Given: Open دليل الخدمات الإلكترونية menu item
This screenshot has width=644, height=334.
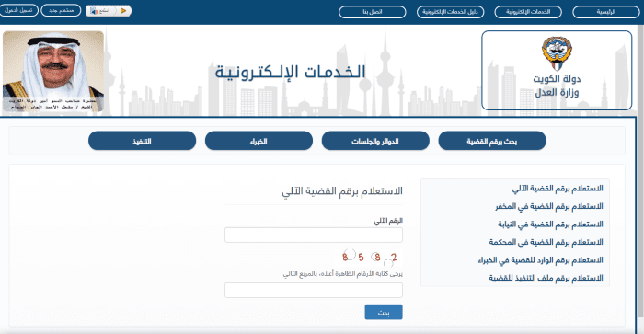Looking at the screenshot, I should [x=450, y=12].
